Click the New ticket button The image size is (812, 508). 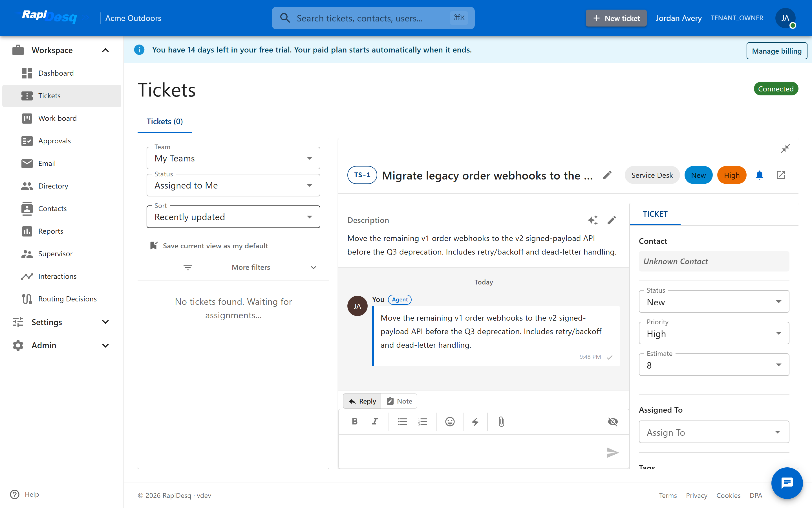point(616,18)
